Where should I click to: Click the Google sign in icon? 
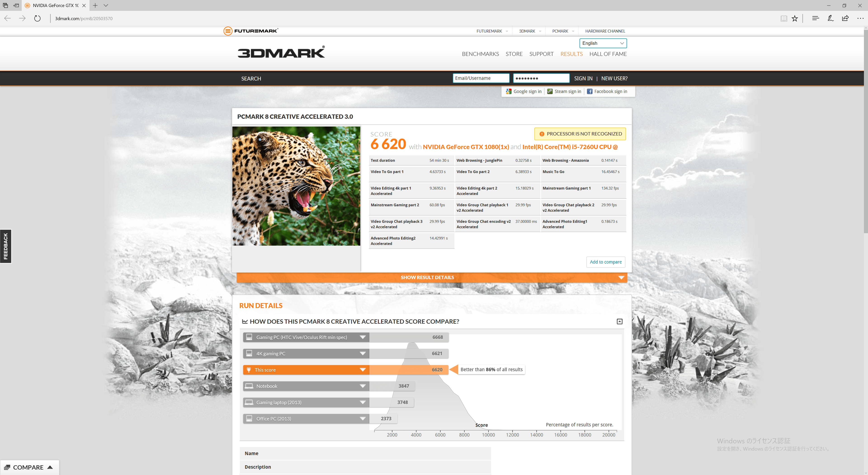(x=509, y=91)
